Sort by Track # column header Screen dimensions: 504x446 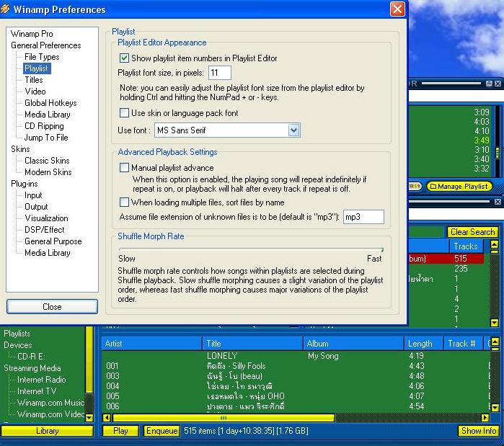tap(463, 344)
